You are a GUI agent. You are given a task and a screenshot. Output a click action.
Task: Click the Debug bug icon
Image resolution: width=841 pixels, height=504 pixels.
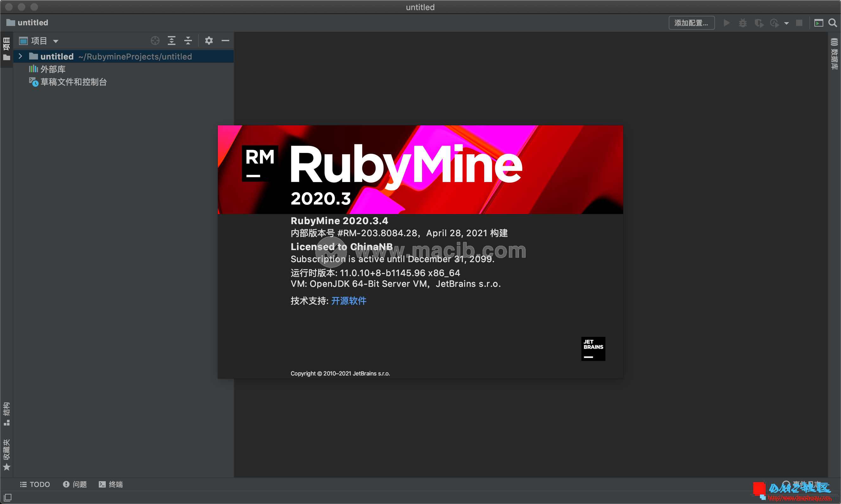(x=743, y=23)
